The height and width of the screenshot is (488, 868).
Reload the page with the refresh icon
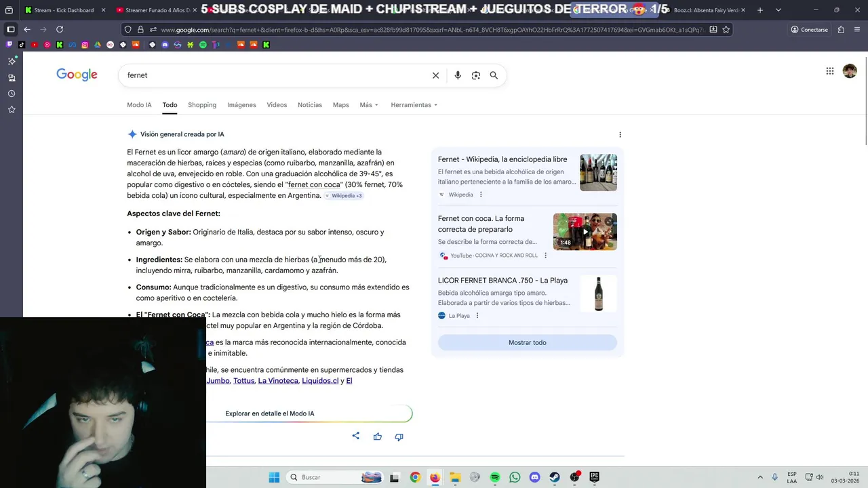click(x=60, y=30)
